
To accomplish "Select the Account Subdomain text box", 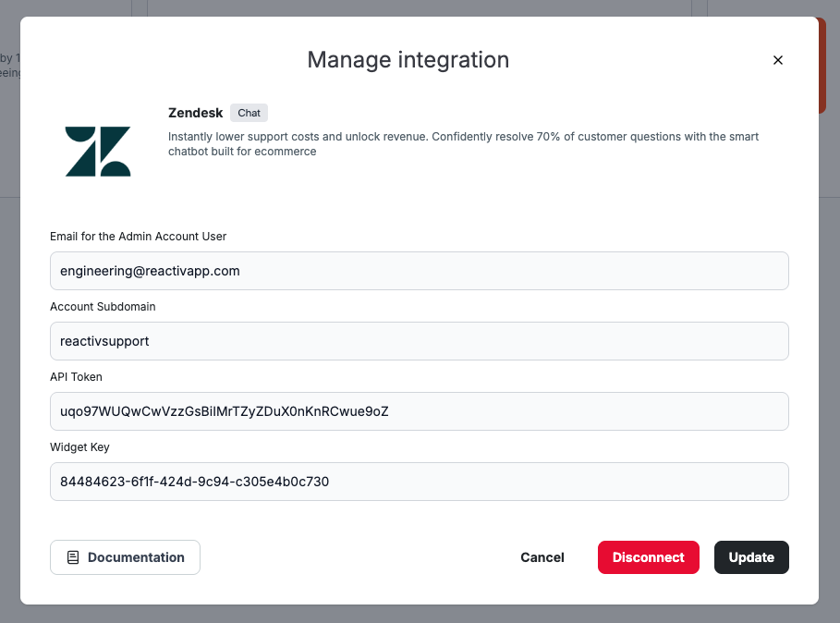I will pyautogui.click(x=419, y=341).
